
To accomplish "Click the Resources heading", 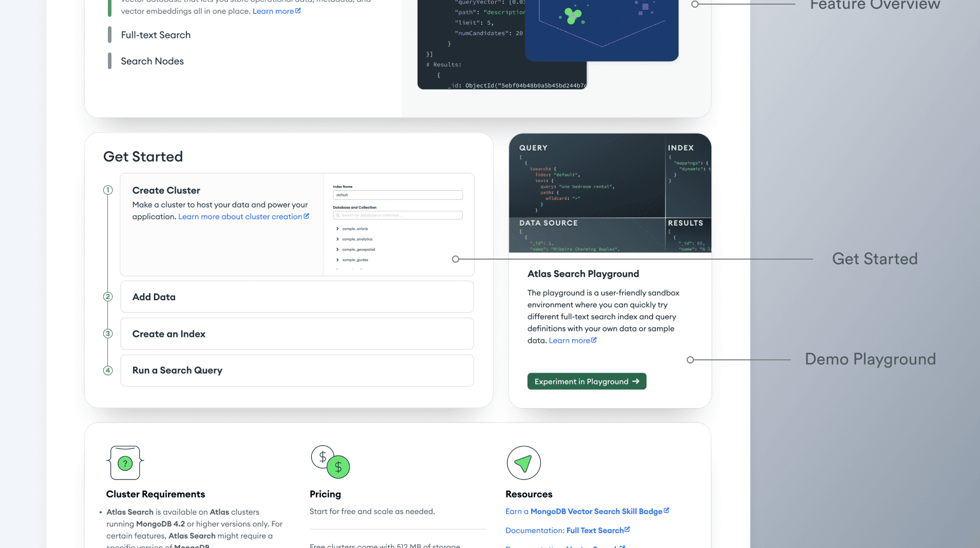I will [529, 494].
